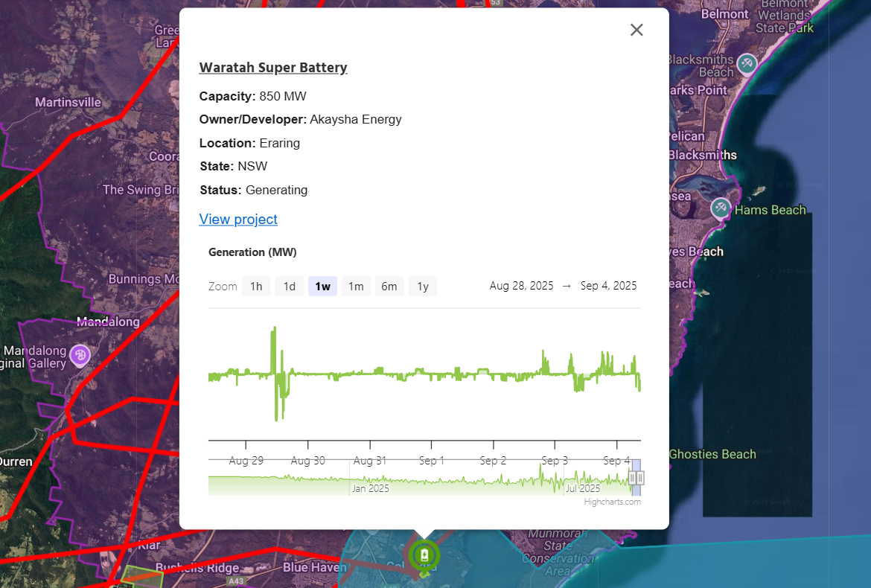Set chart zoom to 1y

[423, 287]
